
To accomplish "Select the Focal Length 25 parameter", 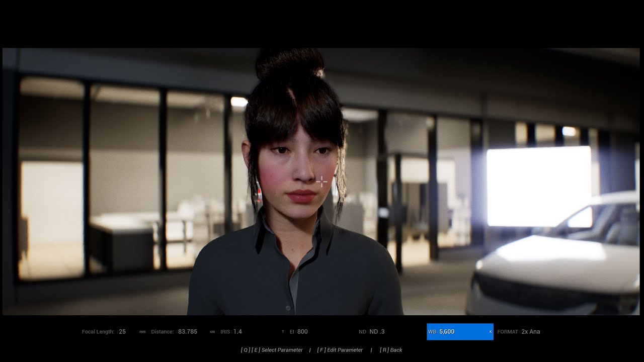I will pos(104,332).
